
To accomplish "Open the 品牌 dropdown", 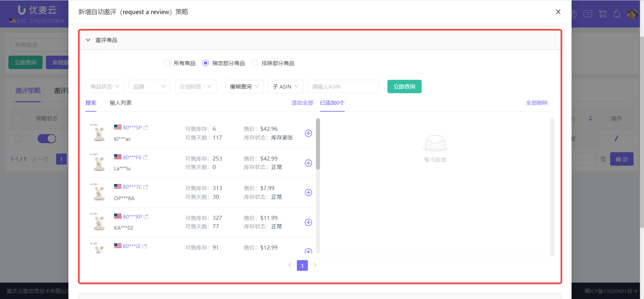I will pos(149,86).
